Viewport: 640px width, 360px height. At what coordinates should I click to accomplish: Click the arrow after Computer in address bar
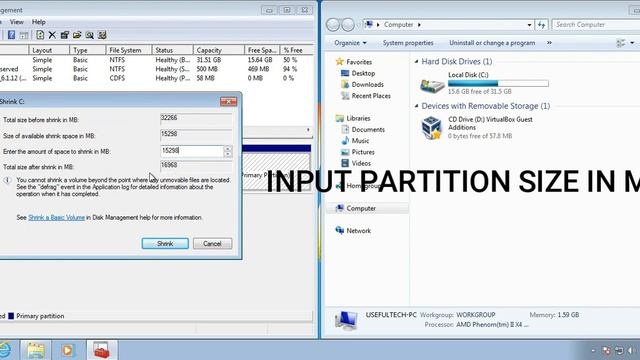pos(419,25)
